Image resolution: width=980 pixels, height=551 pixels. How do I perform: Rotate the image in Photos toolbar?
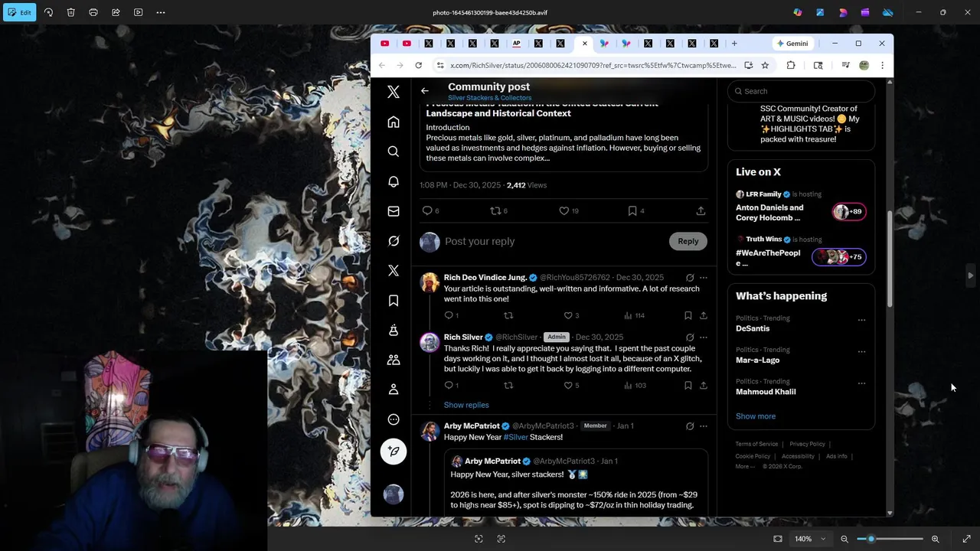tap(48, 12)
